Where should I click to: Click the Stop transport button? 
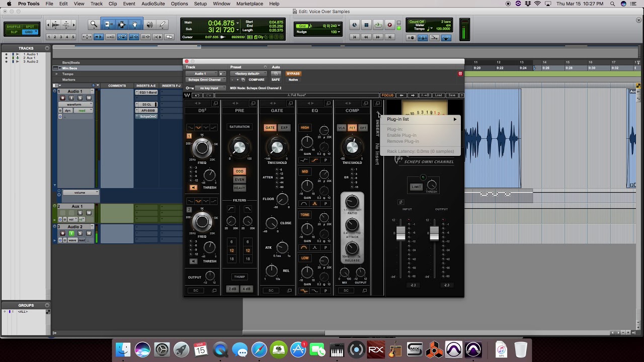366,25
